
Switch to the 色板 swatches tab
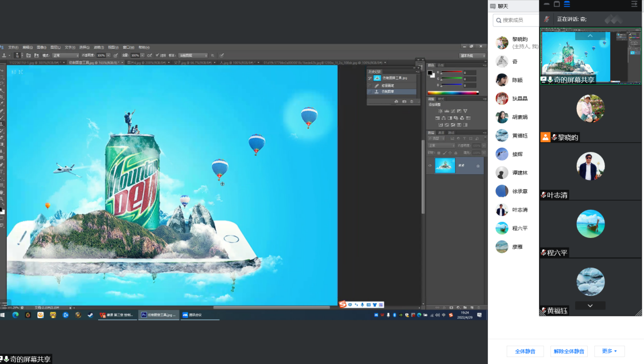(x=441, y=65)
